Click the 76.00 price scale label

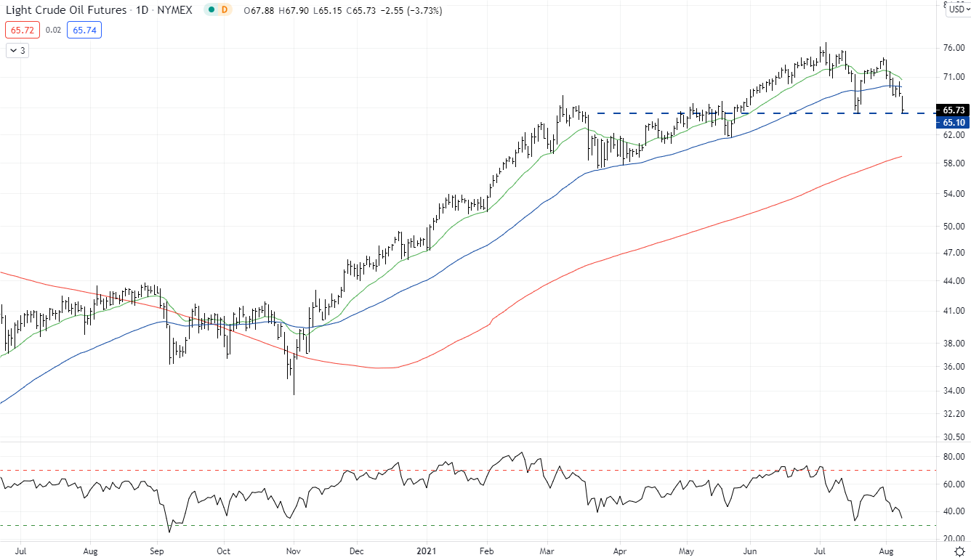(x=954, y=48)
